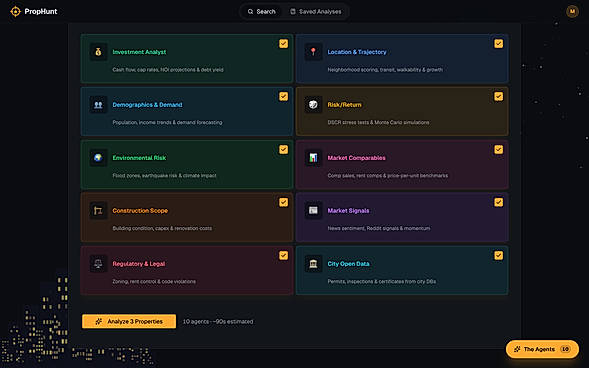Click the bookmark icon beside Saved Analyses
Image resolution: width=589 pixels, height=368 pixels.
pos(293,12)
